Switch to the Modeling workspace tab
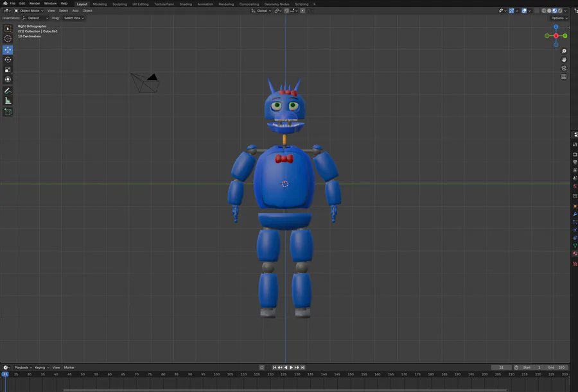The width and height of the screenshot is (578, 392). (100, 4)
